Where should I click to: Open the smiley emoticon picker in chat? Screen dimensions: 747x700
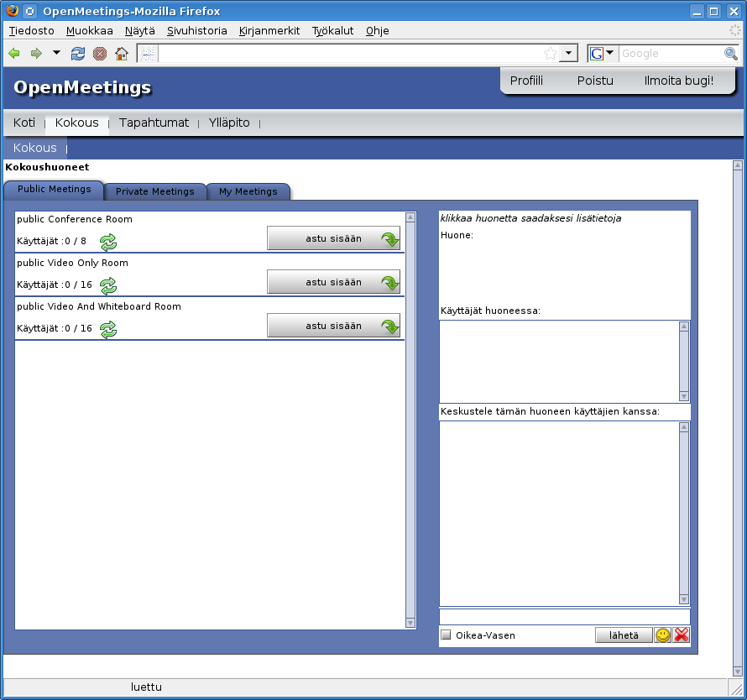(x=663, y=635)
